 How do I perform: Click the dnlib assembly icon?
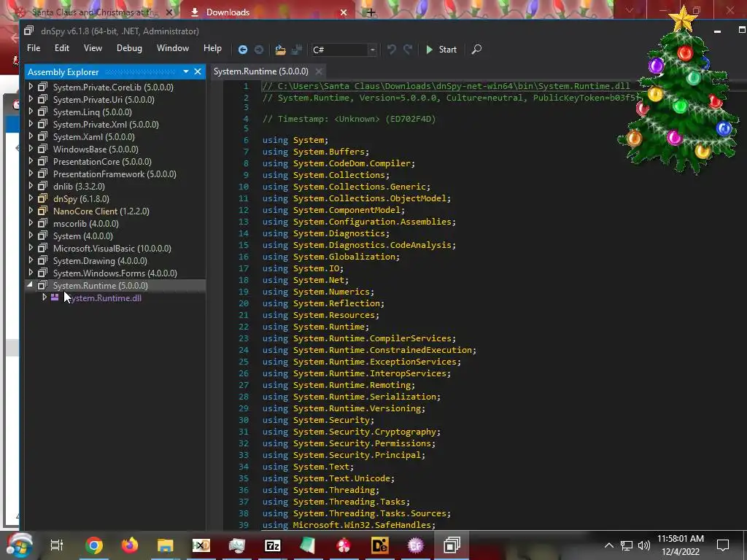43,186
